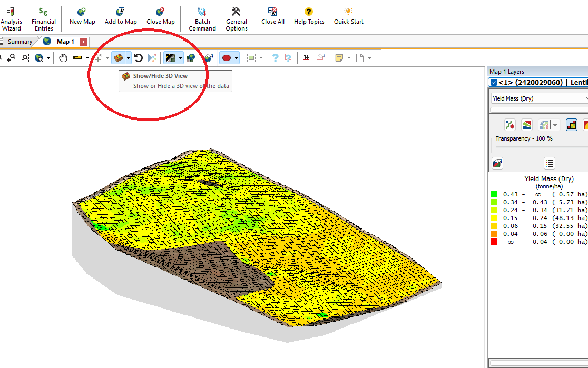Create a New Map

point(82,17)
